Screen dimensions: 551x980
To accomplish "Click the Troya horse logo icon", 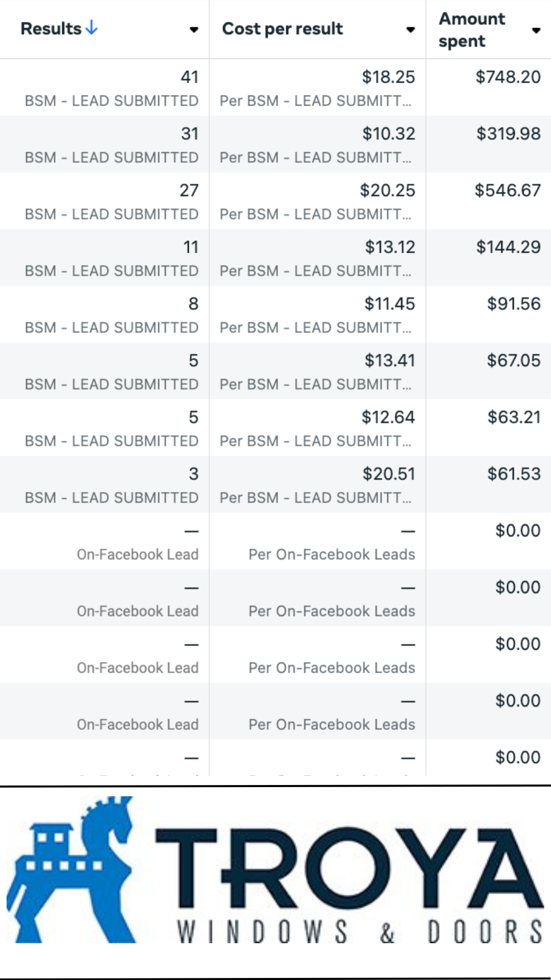I will (x=71, y=869).
